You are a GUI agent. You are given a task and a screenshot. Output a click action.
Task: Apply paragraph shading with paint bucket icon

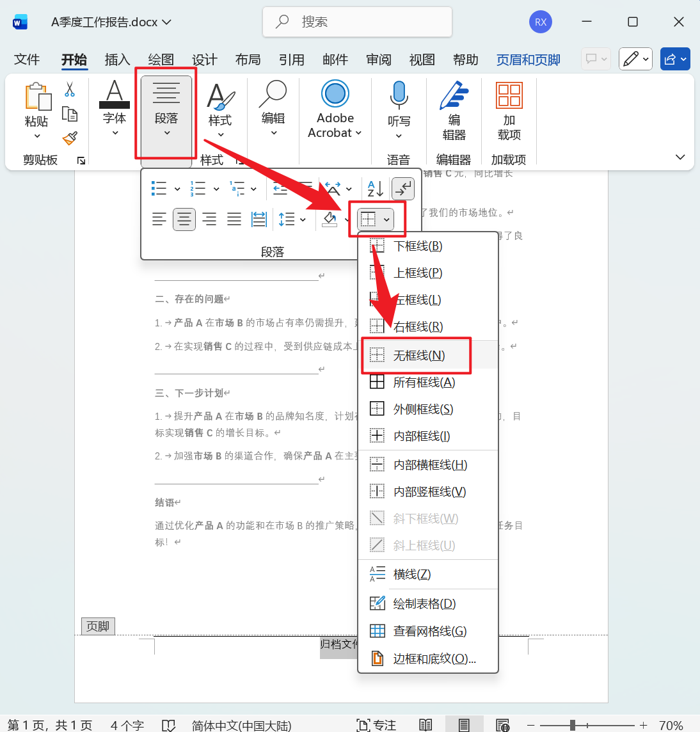click(329, 219)
